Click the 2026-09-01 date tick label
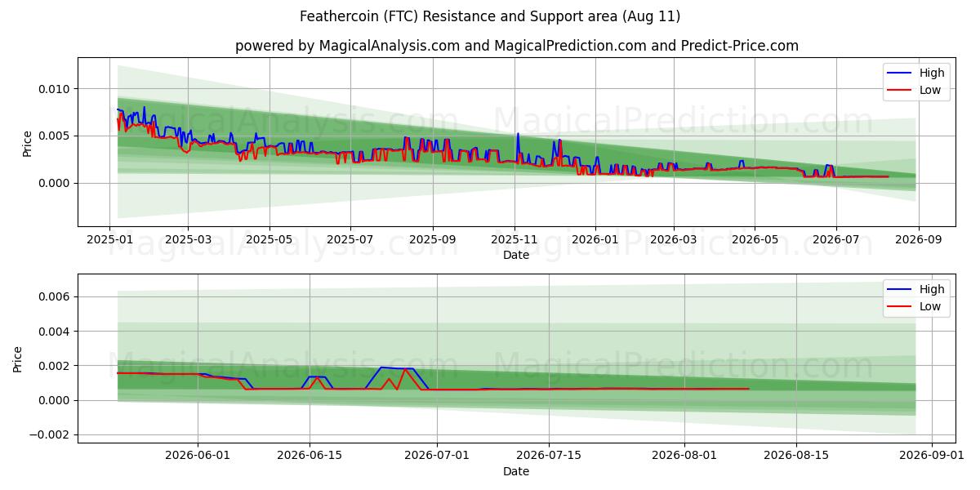The height and width of the screenshot is (490, 980). [932, 456]
